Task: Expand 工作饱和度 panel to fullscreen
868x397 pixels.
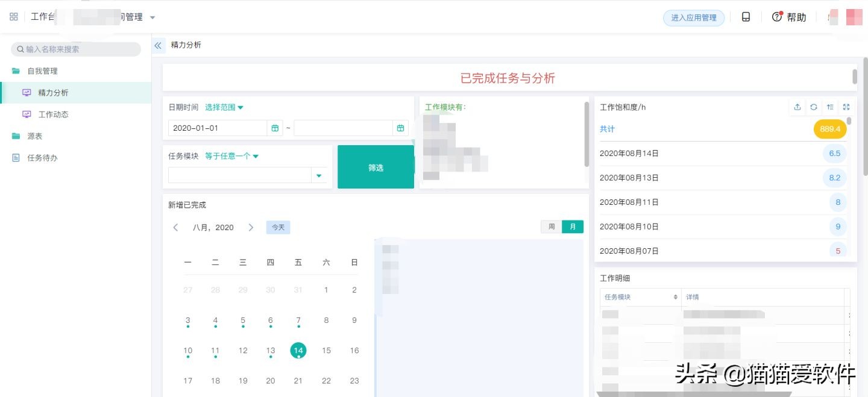Action: (x=846, y=107)
